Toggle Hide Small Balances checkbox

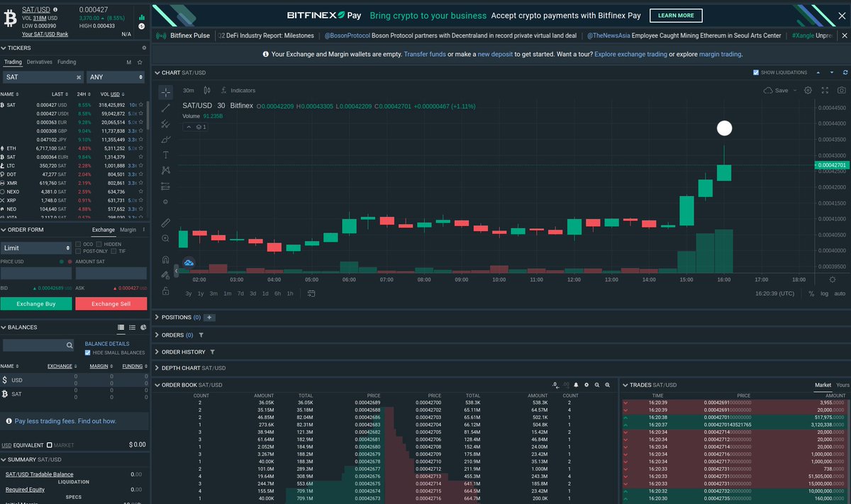[88, 352]
